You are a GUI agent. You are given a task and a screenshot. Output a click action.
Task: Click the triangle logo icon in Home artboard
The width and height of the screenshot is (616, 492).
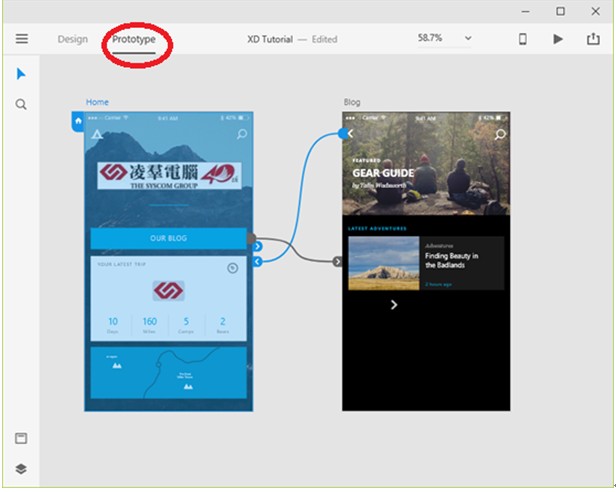(x=97, y=135)
